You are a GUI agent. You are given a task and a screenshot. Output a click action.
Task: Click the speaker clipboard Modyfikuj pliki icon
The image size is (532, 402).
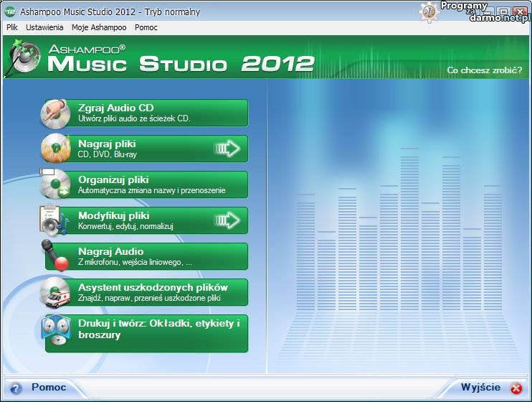pyautogui.click(x=54, y=221)
